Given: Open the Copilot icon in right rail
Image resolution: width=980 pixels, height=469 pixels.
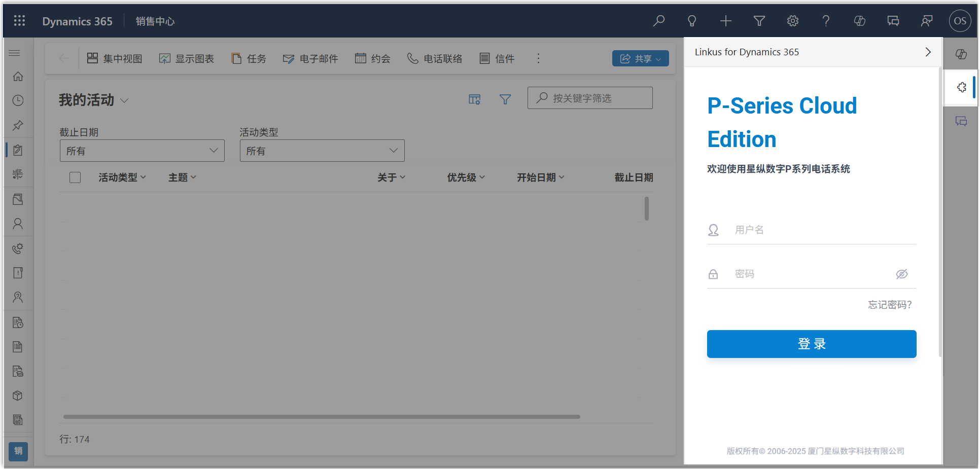Looking at the screenshot, I should [x=961, y=54].
